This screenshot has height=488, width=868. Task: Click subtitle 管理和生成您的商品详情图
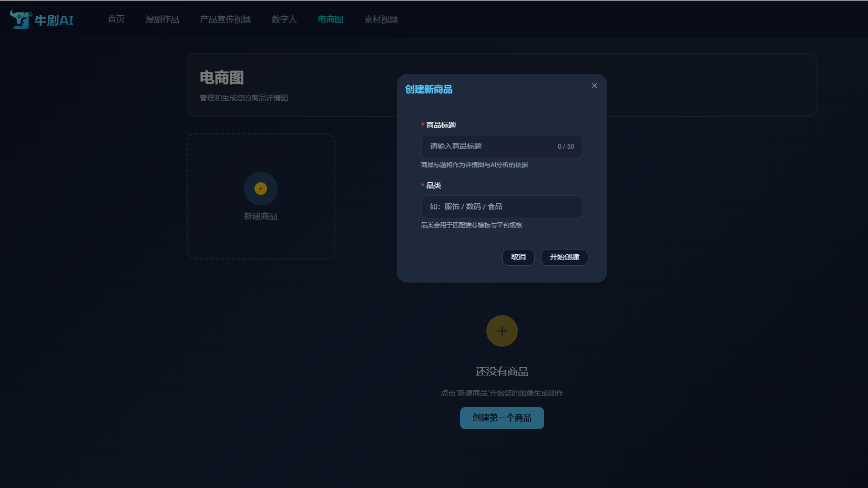pyautogui.click(x=244, y=98)
